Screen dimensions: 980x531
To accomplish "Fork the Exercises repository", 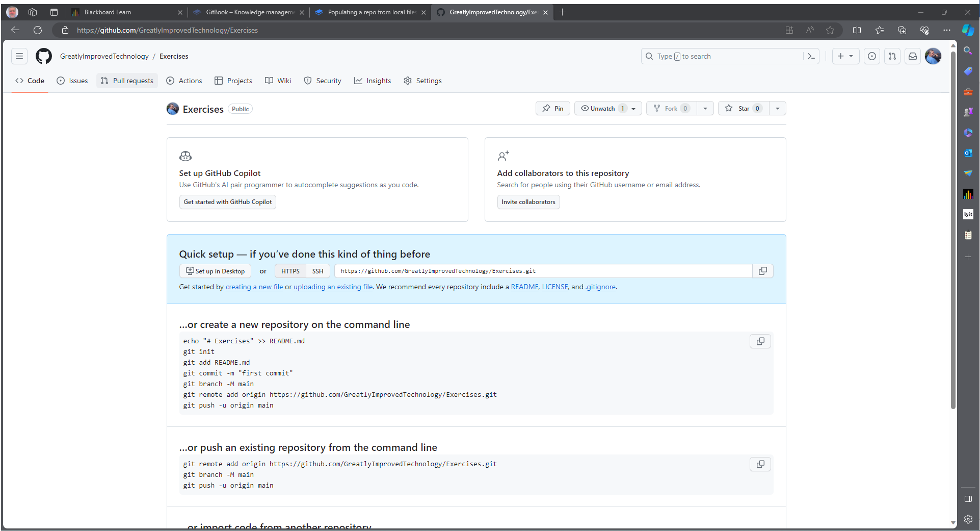I will [671, 108].
